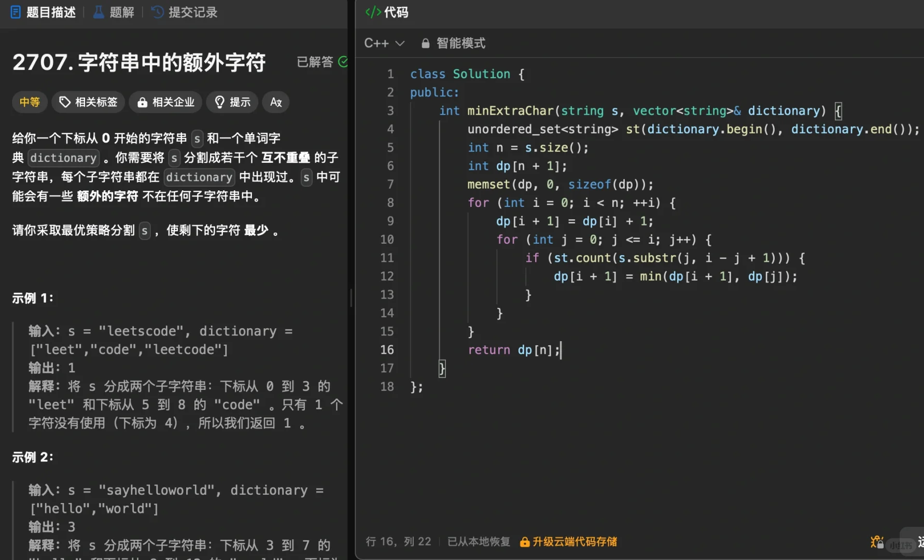Click the tag icon in 相关标签

(65, 102)
